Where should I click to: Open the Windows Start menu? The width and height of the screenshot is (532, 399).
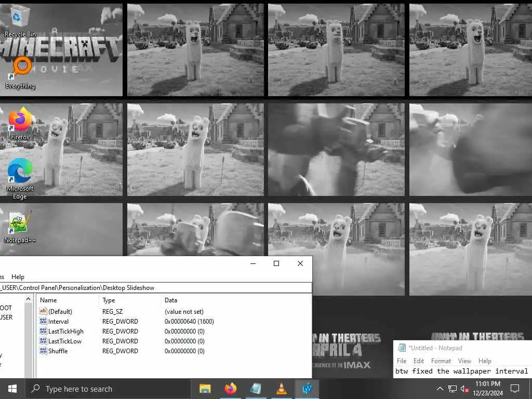click(12, 389)
